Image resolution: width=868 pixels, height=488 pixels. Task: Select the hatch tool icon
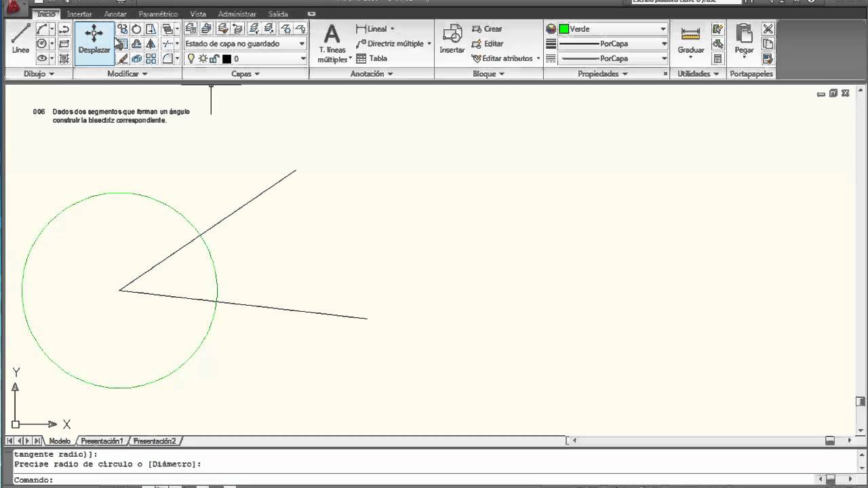tap(64, 59)
